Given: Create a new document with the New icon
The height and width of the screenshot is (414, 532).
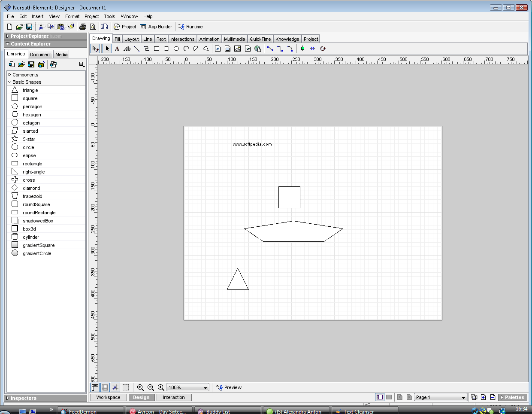Looking at the screenshot, I should (x=9, y=27).
